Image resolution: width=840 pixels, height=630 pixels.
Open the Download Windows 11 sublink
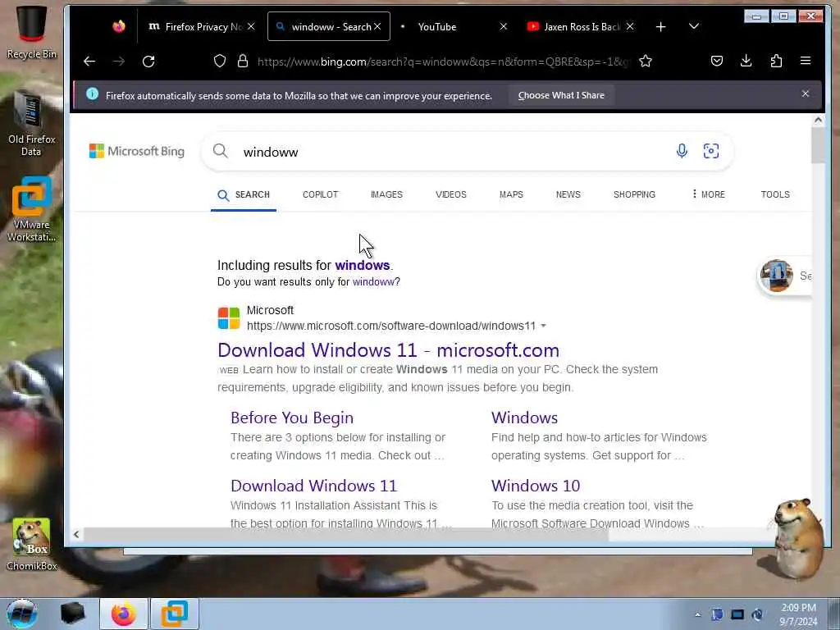[x=314, y=486]
